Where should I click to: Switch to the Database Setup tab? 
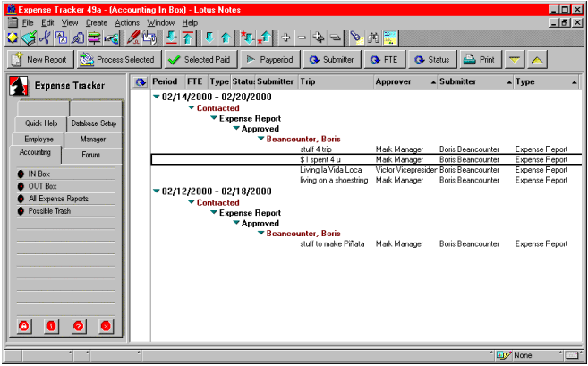pos(94,123)
